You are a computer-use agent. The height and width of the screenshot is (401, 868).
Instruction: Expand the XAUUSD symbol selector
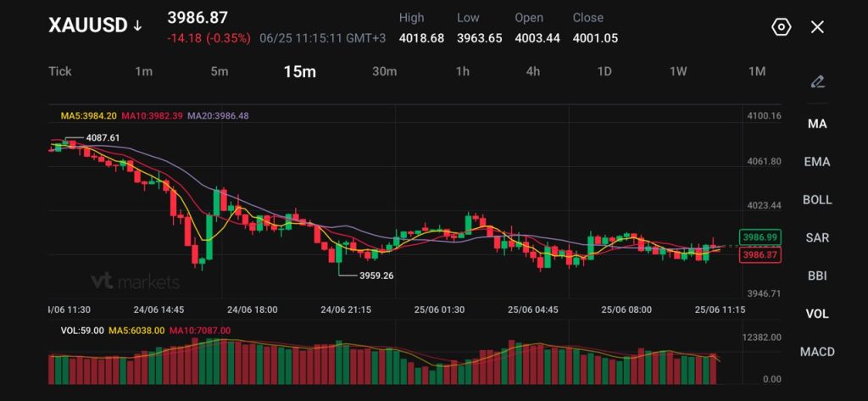pyautogui.click(x=95, y=25)
